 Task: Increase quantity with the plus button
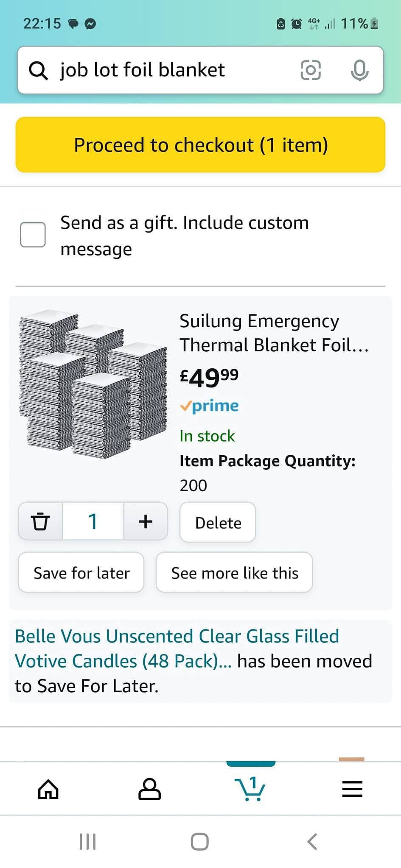[146, 521]
